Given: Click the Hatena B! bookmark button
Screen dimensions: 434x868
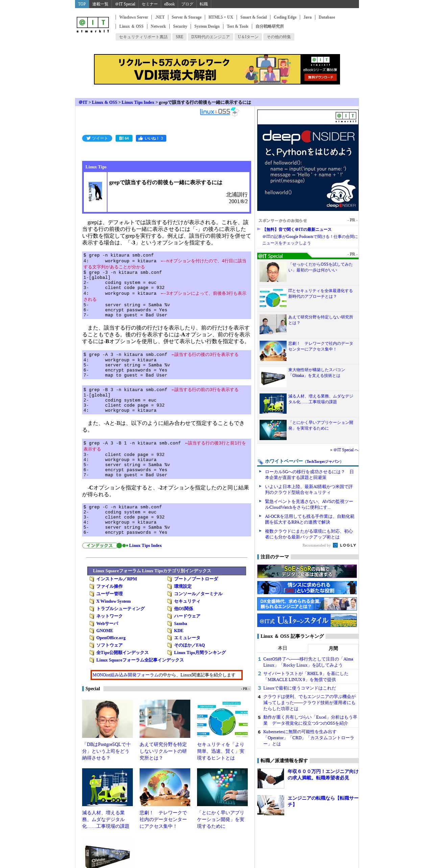Looking at the screenshot, I should click(124, 138).
